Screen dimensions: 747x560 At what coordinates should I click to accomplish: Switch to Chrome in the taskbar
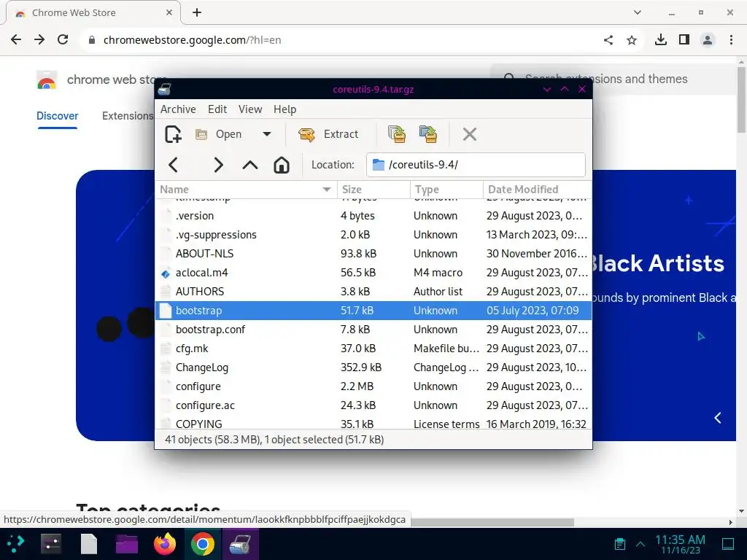tap(203, 544)
